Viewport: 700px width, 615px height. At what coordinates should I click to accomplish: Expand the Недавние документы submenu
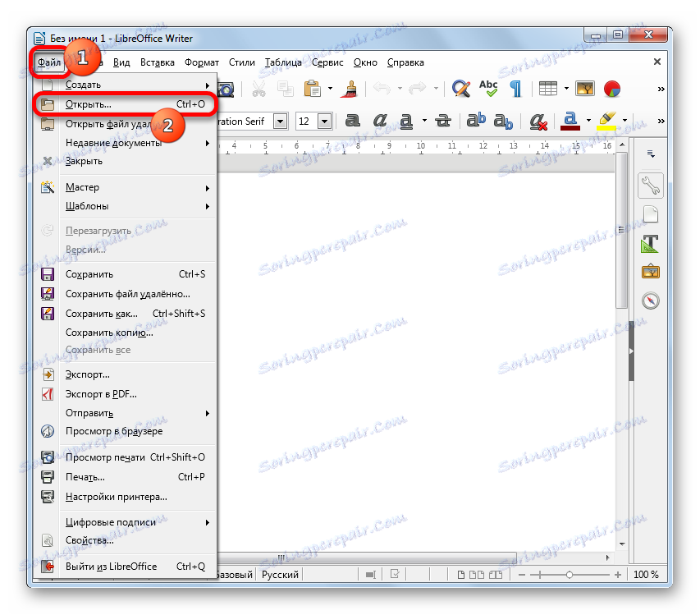click(x=124, y=143)
